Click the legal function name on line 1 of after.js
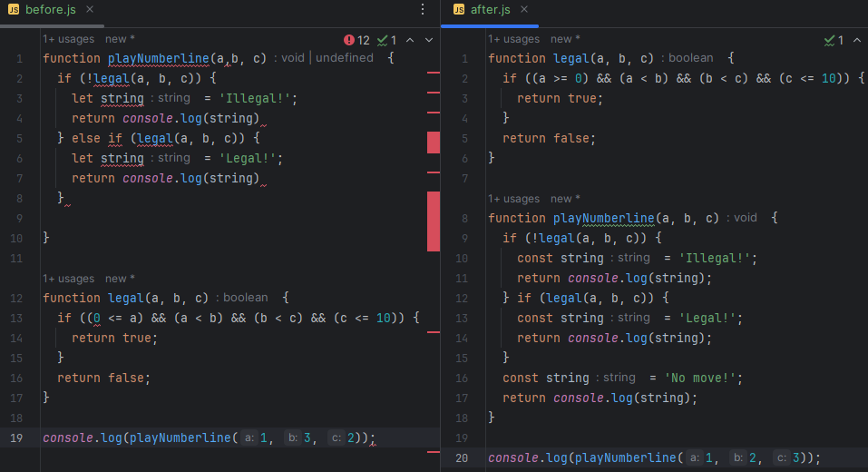The width and height of the screenshot is (868, 472). pyautogui.click(x=571, y=59)
